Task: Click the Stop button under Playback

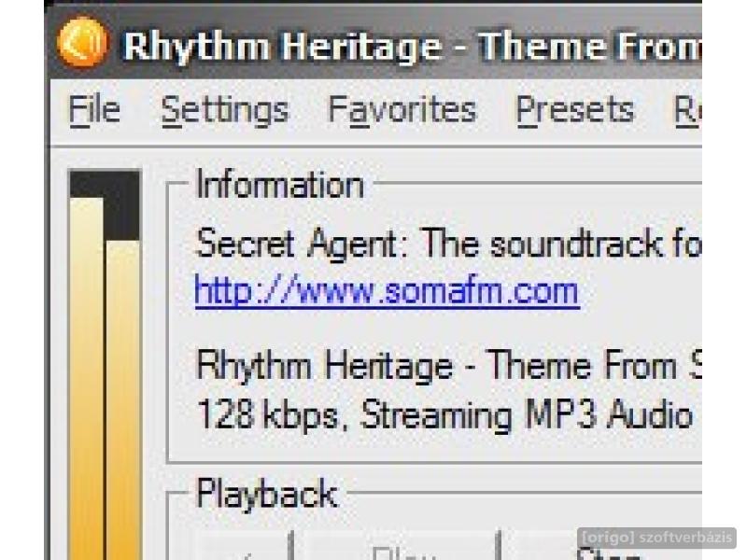Action: 606,546
